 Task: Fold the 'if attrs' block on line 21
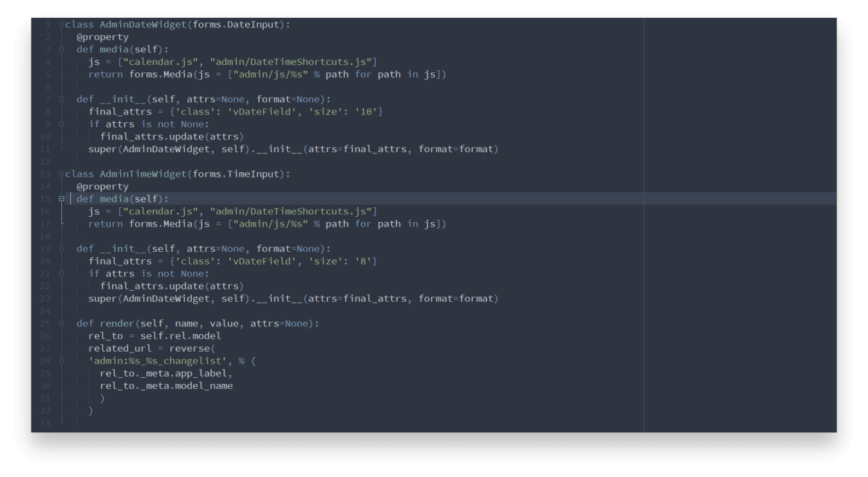60,273
